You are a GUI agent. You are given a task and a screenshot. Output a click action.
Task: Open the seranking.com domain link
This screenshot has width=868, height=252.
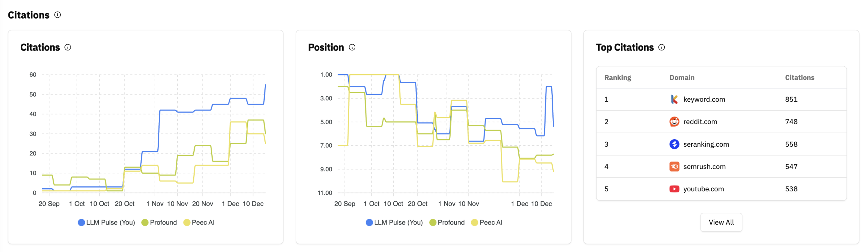[706, 144]
